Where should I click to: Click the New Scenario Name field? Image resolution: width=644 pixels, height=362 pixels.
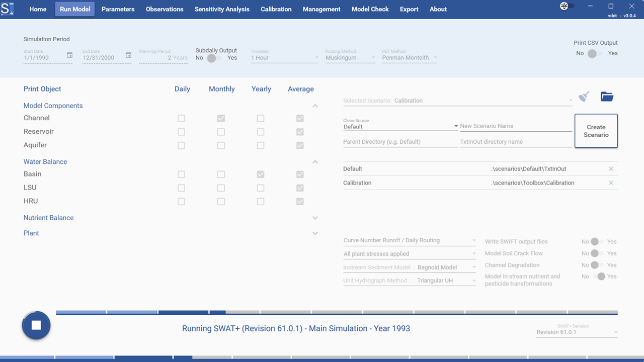click(515, 126)
